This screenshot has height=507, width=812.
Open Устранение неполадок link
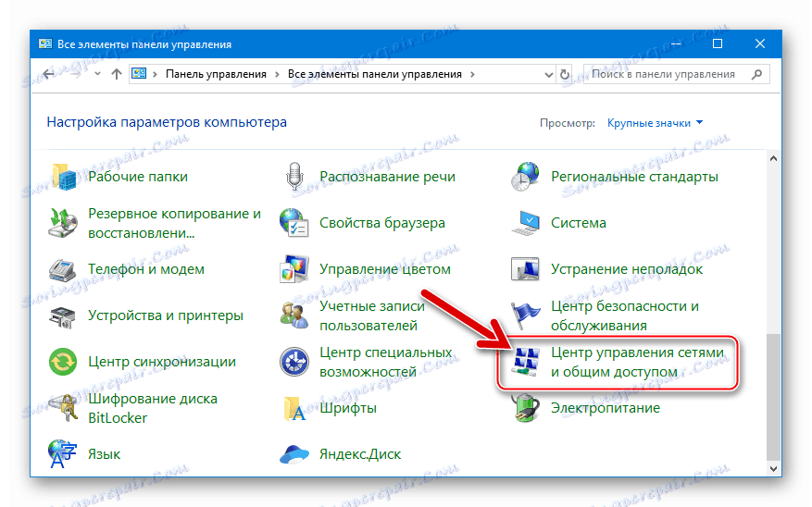[627, 269]
